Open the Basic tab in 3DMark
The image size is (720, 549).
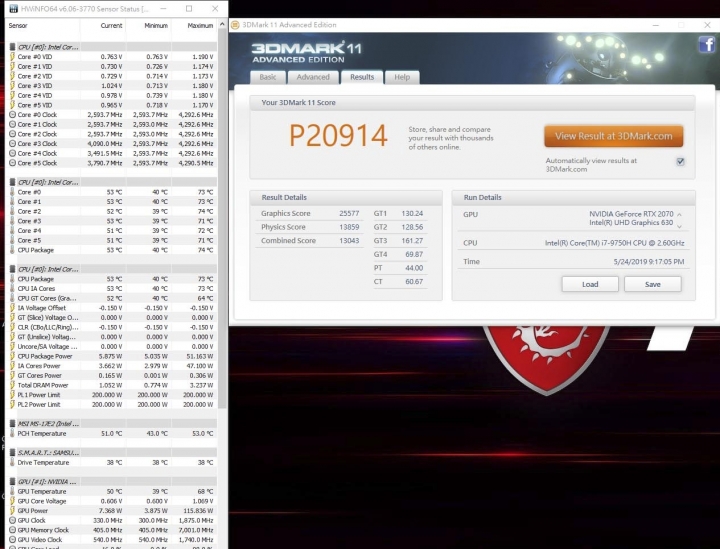point(268,77)
